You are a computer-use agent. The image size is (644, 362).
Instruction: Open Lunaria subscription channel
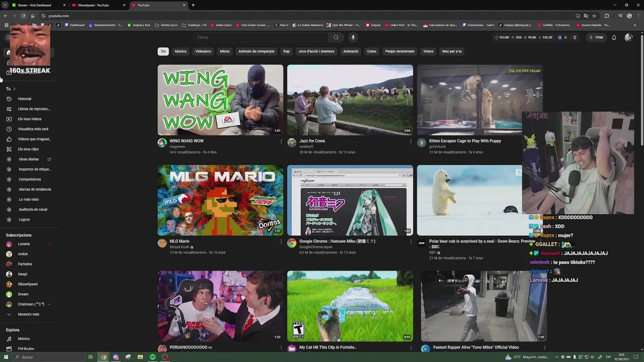[x=24, y=244]
